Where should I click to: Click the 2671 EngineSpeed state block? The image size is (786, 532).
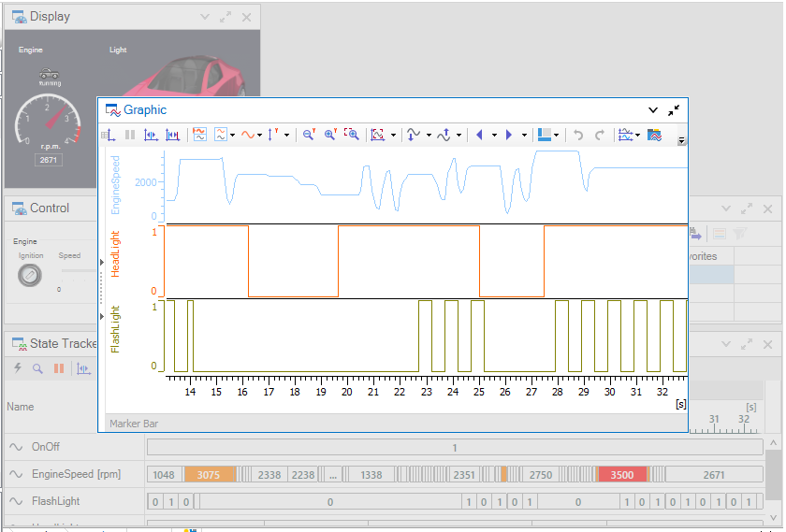(x=714, y=474)
